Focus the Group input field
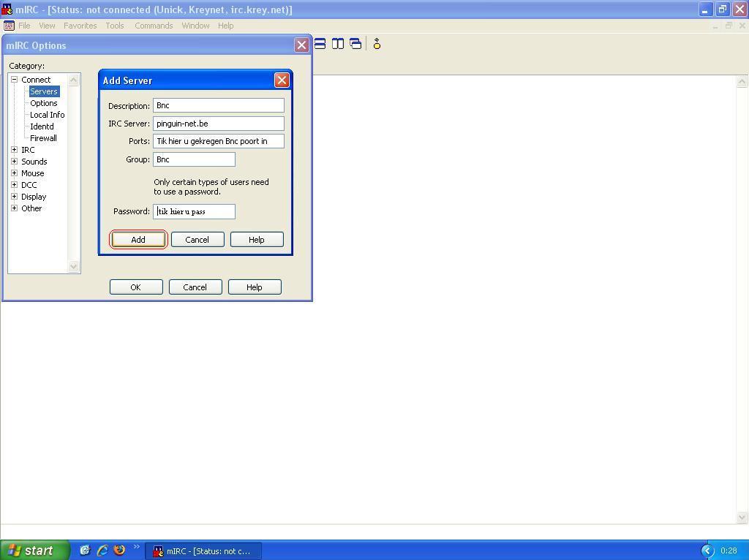This screenshot has height=560, width=749. [x=194, y=159]
